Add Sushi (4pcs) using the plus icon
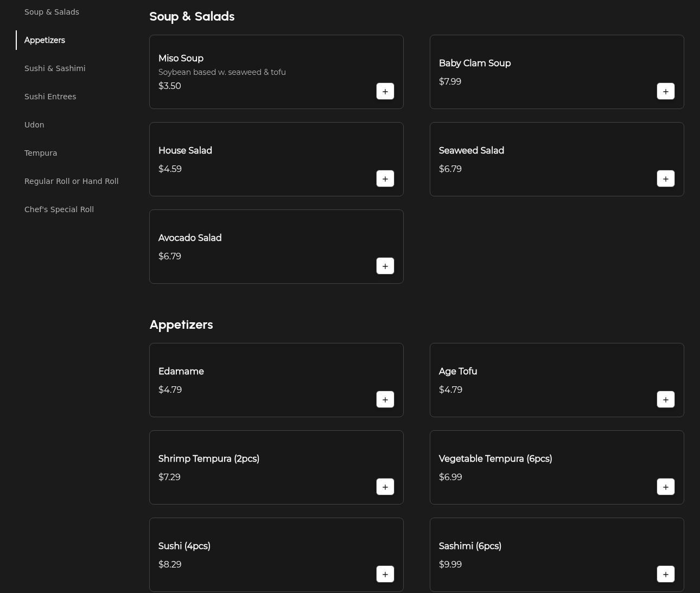Viewport: 700px width, 593px height. pos(385,574)
